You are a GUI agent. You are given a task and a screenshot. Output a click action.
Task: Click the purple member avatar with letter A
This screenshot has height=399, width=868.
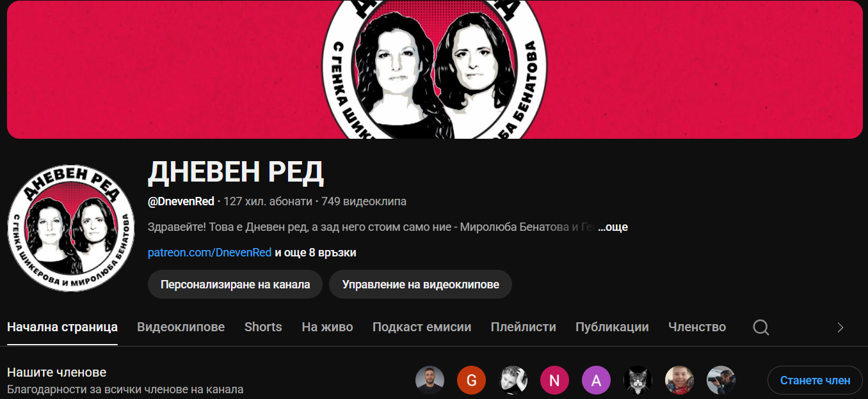tap(596, 380)
